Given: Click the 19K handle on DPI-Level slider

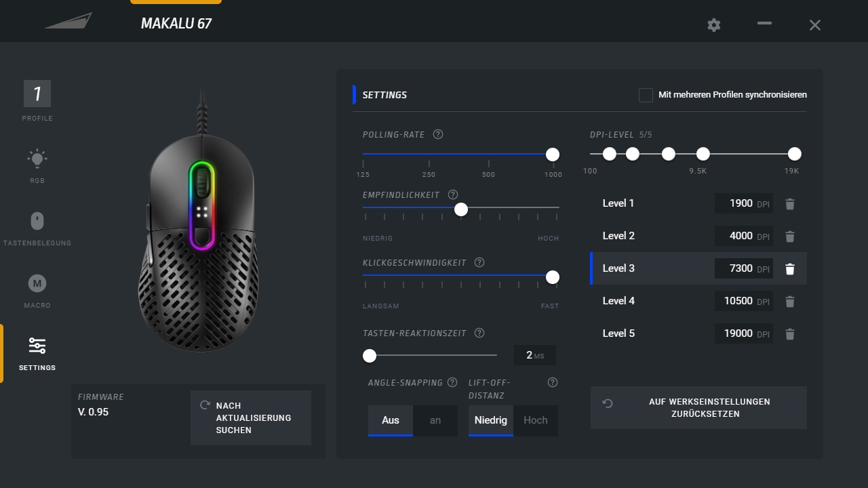Looking at the screenshot, I should (795, 154).
